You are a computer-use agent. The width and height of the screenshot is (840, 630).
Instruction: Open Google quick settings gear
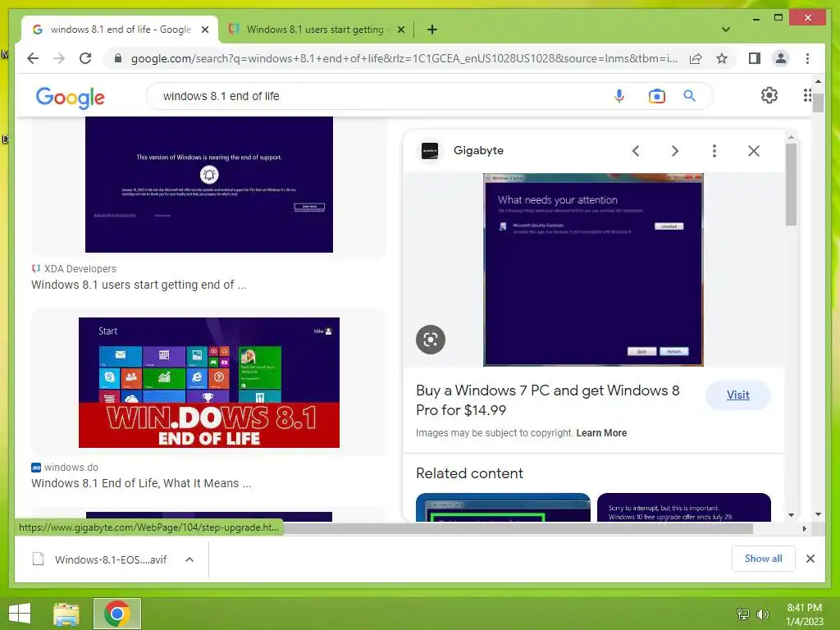click(769, 95)
